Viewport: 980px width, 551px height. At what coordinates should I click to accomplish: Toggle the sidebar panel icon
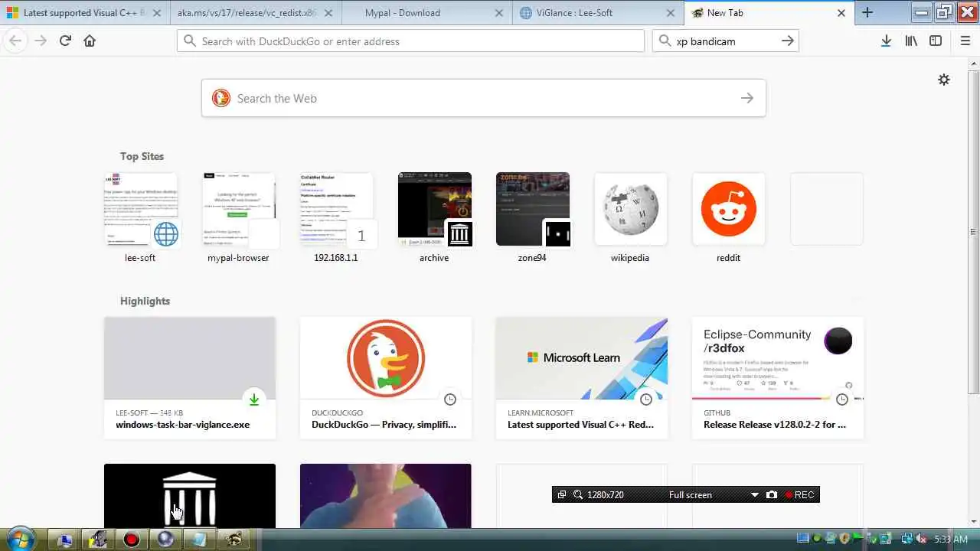click(x=936, y=41)
